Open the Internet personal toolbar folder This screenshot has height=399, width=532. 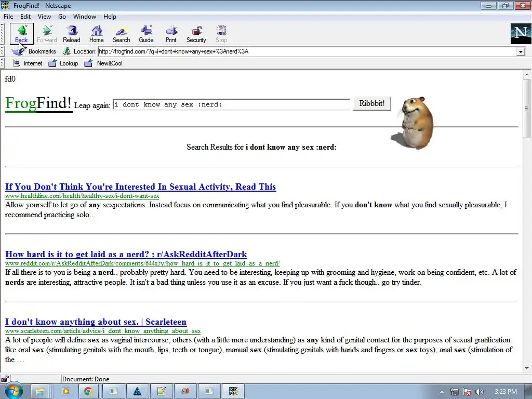tap(28, 63)
